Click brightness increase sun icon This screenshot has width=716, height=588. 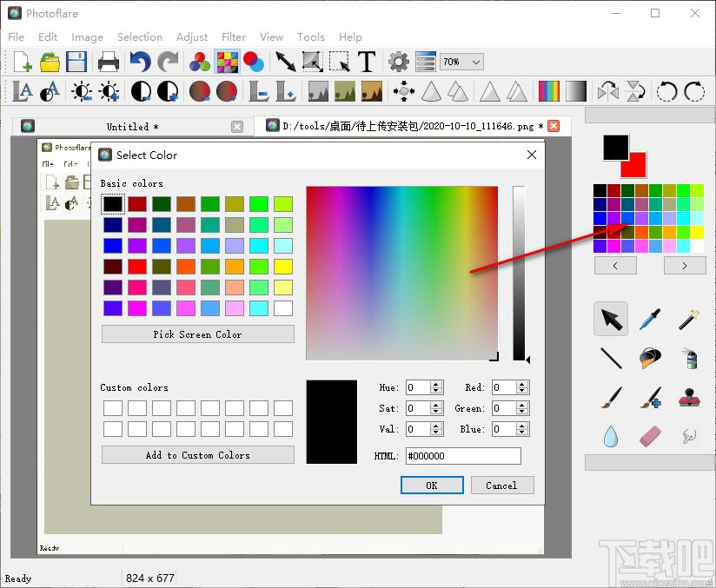point(109,91)
